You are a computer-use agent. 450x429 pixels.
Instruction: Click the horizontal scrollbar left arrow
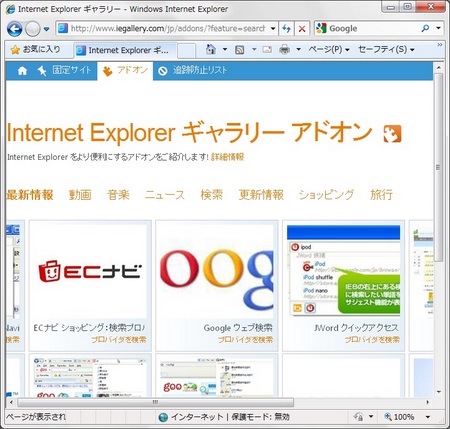coord(11,402)
